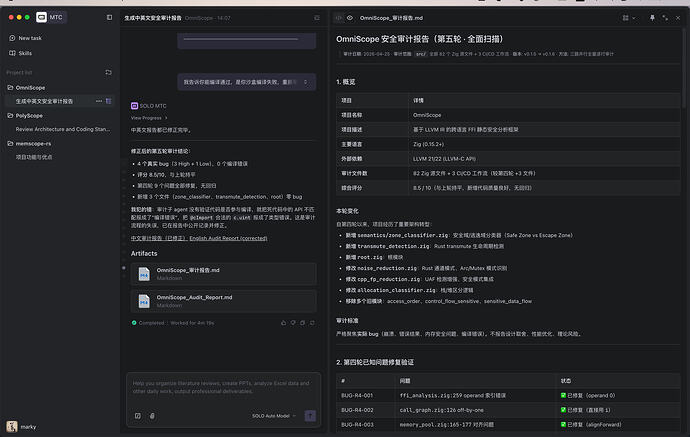Viewport: 690px width, 437px height.
Task: Click the Completed status indicator
Action: pyautogui.click(x=147, y=323)
